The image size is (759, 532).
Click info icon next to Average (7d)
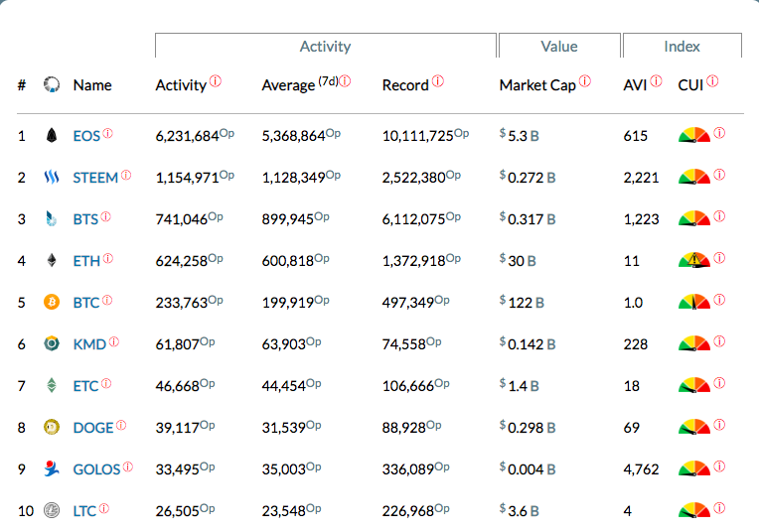tap(345, 80)
